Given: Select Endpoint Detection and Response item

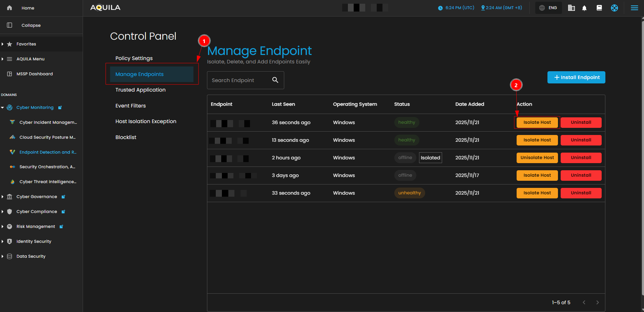Looking at the screenshot, I should coord(48,152).
